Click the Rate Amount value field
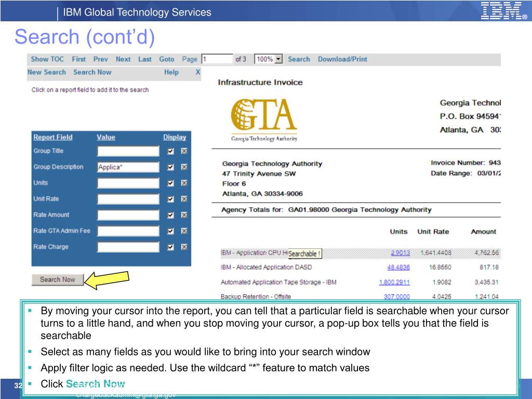Image resolution: width=532 pixels, height=399 pixels. 128,215
